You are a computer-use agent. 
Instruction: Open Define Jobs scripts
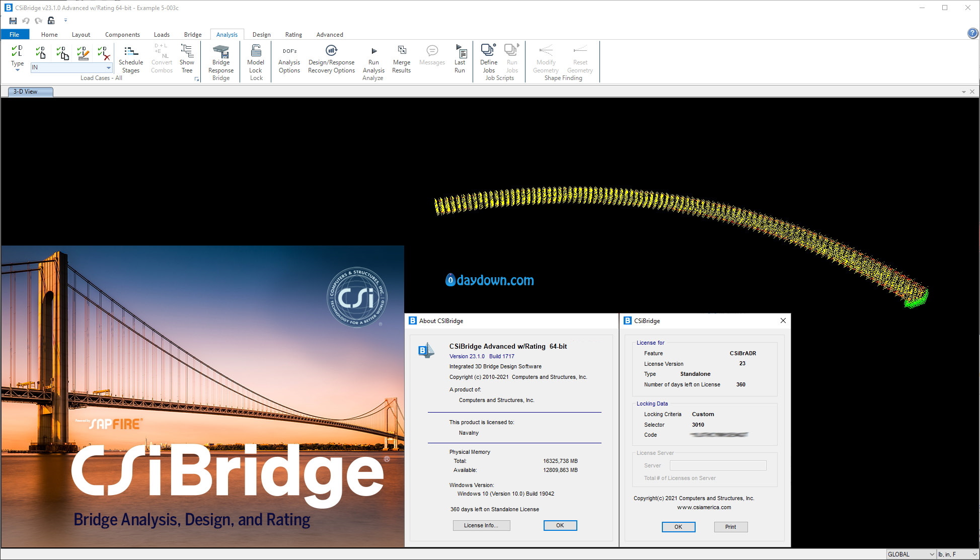tap(489, 59)
